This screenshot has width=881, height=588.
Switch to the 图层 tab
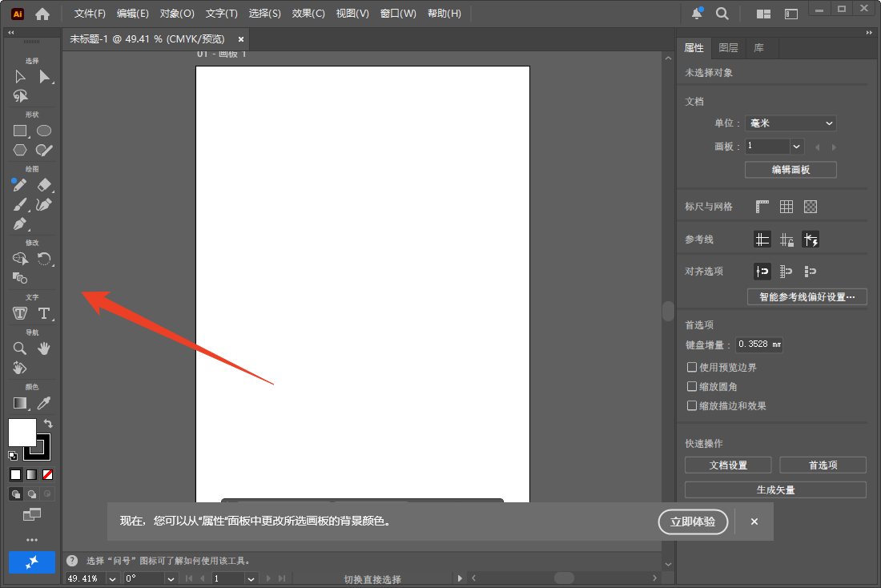point(728,48)
